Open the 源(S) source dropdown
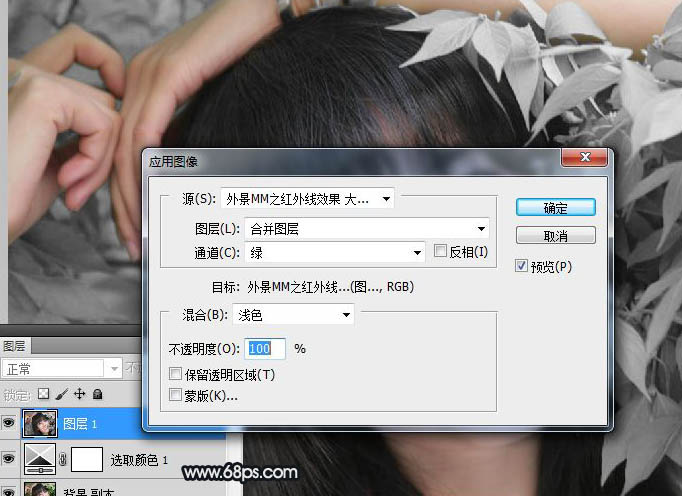 click(306, 199)
